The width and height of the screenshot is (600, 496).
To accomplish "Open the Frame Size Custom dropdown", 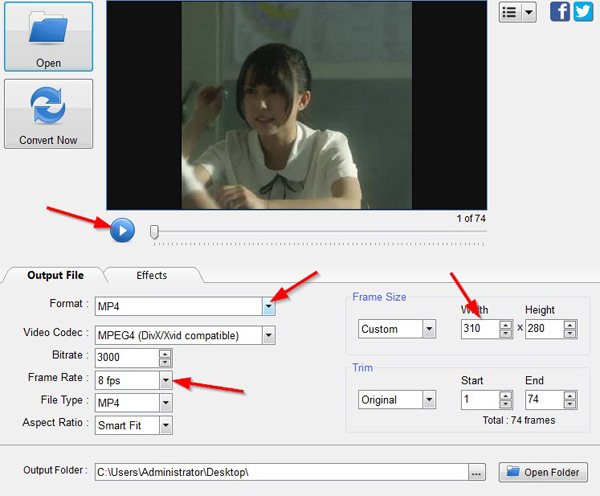I will click(x=429, y=329).
